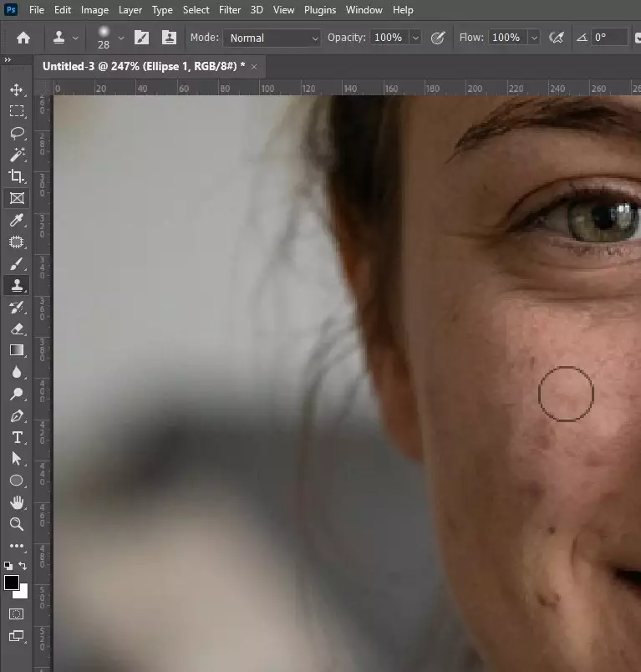Toggle the Clone Source panel
641x672 pixels.
point(170,38)
